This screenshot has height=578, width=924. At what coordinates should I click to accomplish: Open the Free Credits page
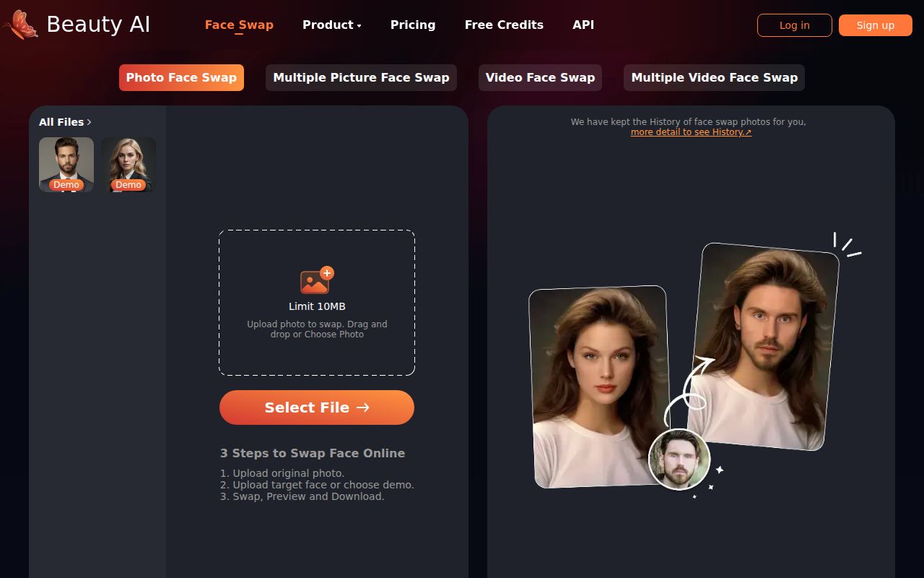tap(504, 25)
